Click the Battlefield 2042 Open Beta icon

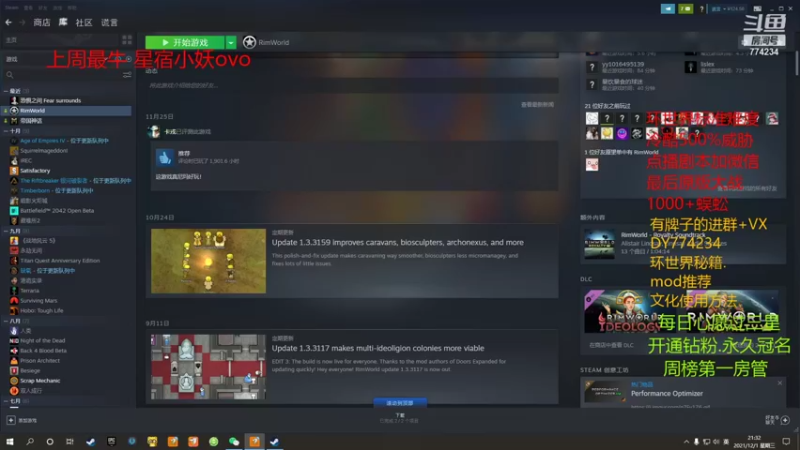(14, 211)
